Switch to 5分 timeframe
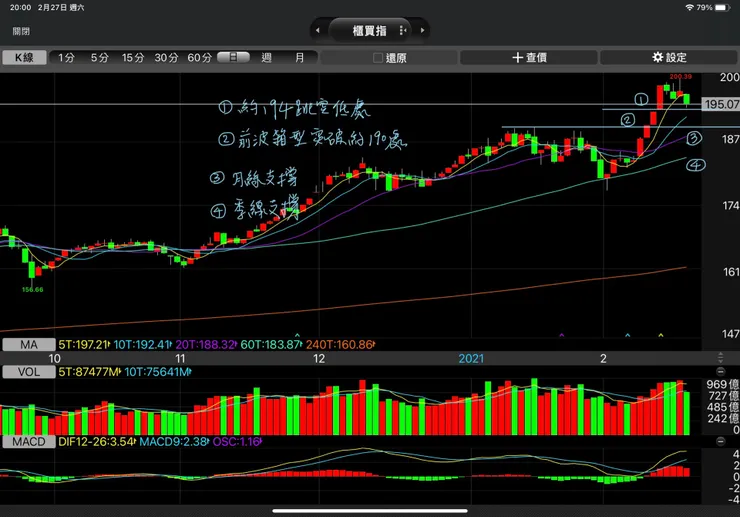The image size is (740, 517). pyautogui.click(x=100, y=58)
